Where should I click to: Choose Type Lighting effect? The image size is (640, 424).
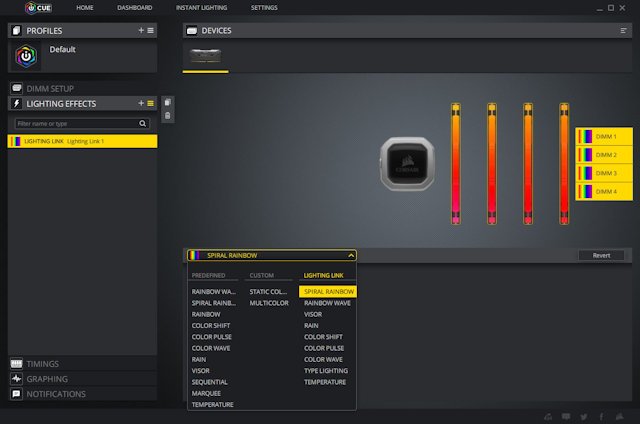coord(326,371)
